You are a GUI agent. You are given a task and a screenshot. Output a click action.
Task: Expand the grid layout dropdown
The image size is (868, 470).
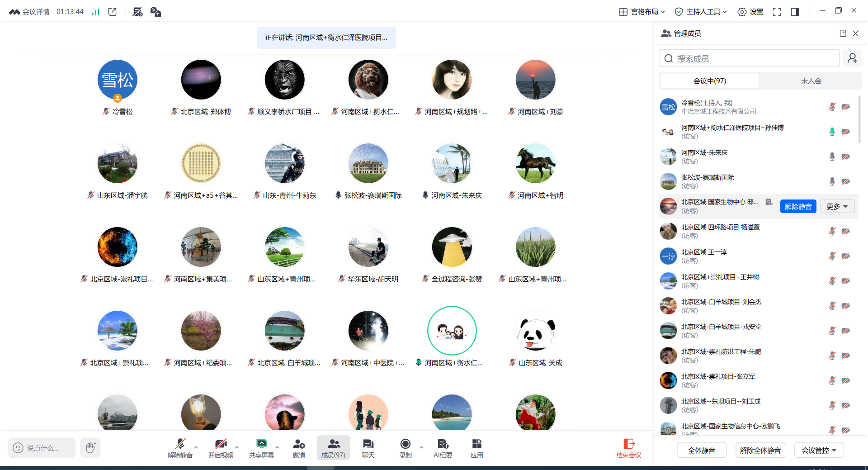(x=642, y=12)
